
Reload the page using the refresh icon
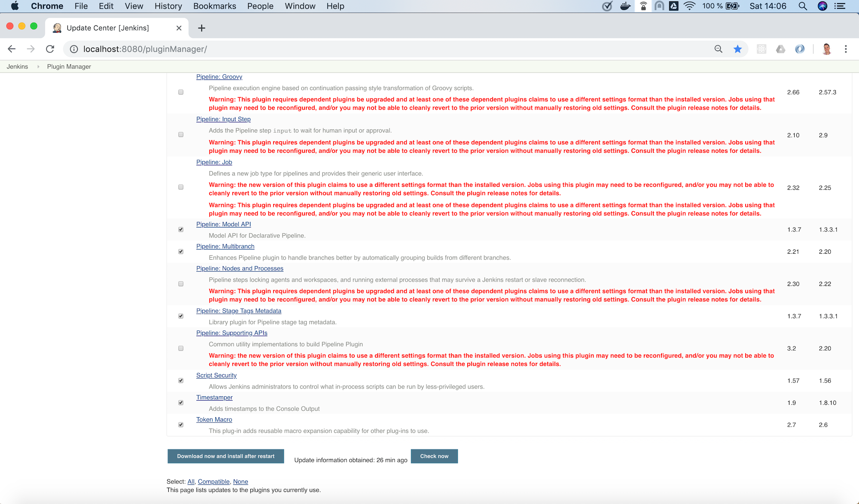50,49
